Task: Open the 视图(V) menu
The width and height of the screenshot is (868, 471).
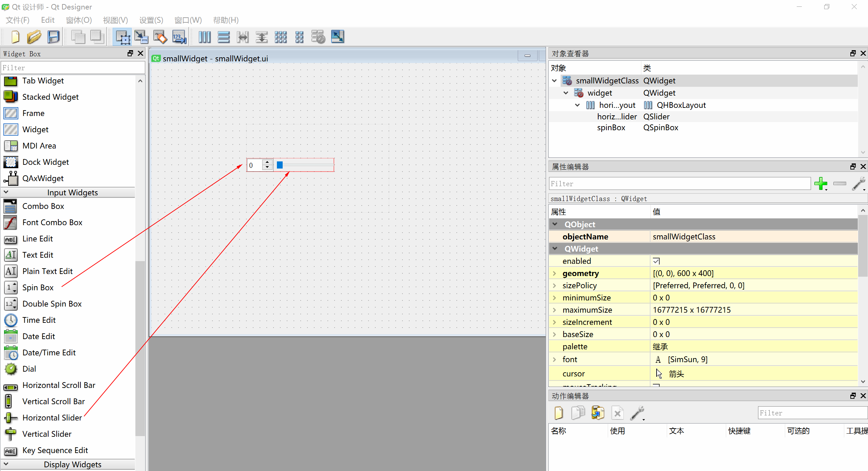Action: 115,20
